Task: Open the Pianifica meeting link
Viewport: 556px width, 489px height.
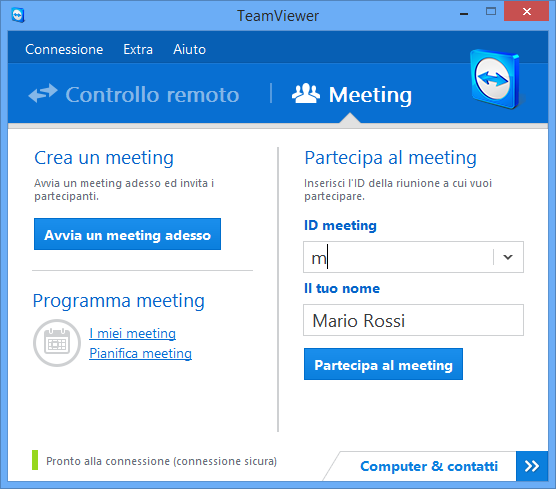Action: point(140,354)
